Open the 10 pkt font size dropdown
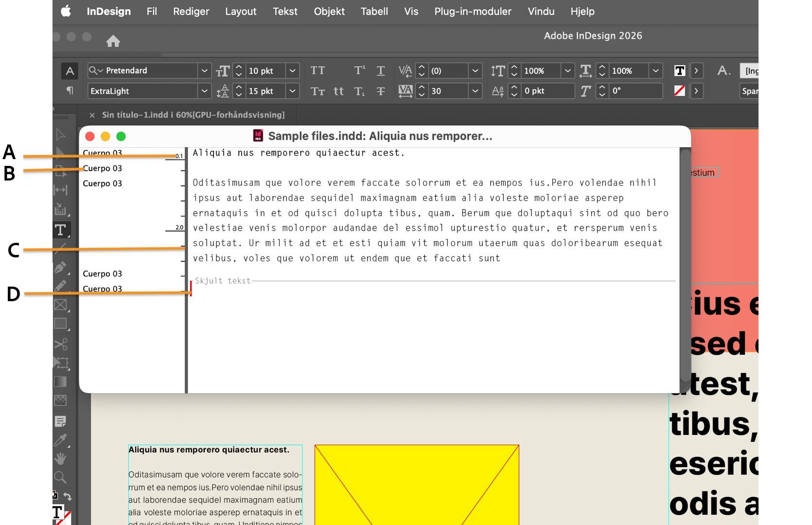This screenshot has height=525, width=812. coord(292,71)
